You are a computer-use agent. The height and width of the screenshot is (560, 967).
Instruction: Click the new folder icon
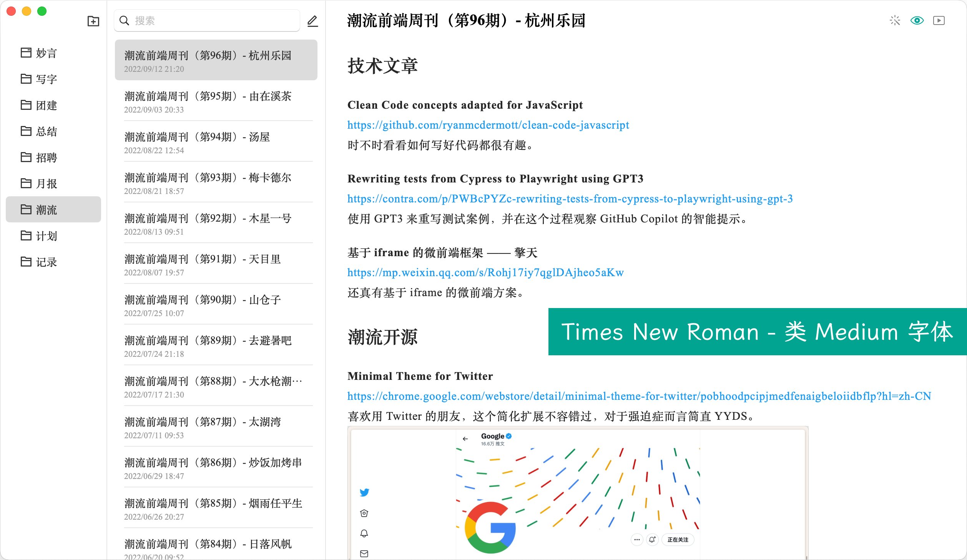93,21
